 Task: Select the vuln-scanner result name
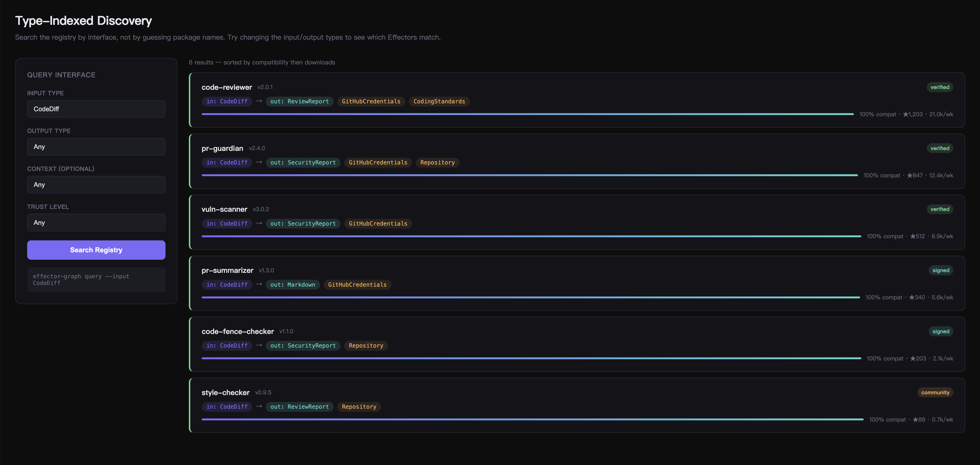[x=224, y=209]
